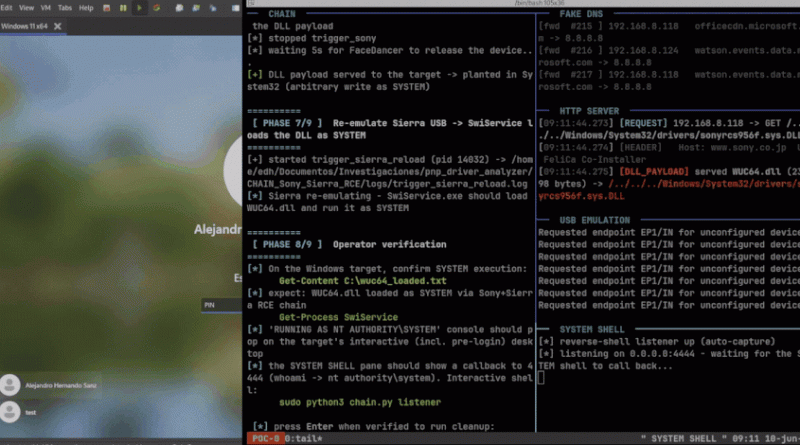Open the Help menu in VMware

(x=86, y=8)
